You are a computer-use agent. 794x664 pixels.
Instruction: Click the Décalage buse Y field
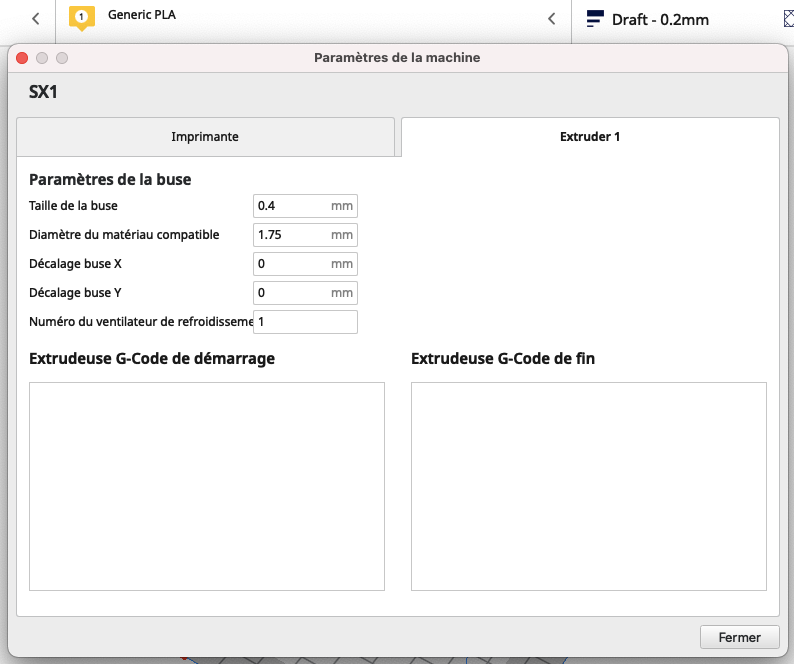point(305,292)
